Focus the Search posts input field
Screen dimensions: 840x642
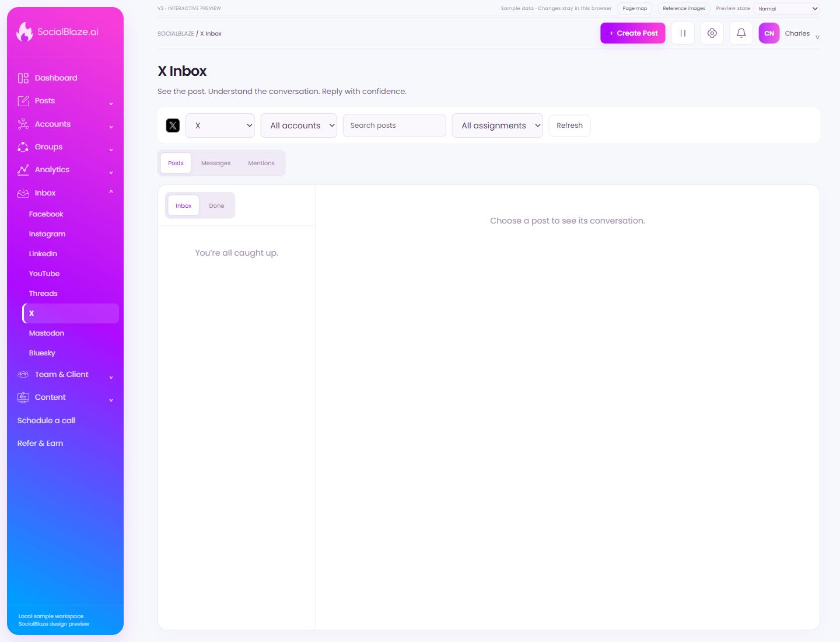coord(394,125)
